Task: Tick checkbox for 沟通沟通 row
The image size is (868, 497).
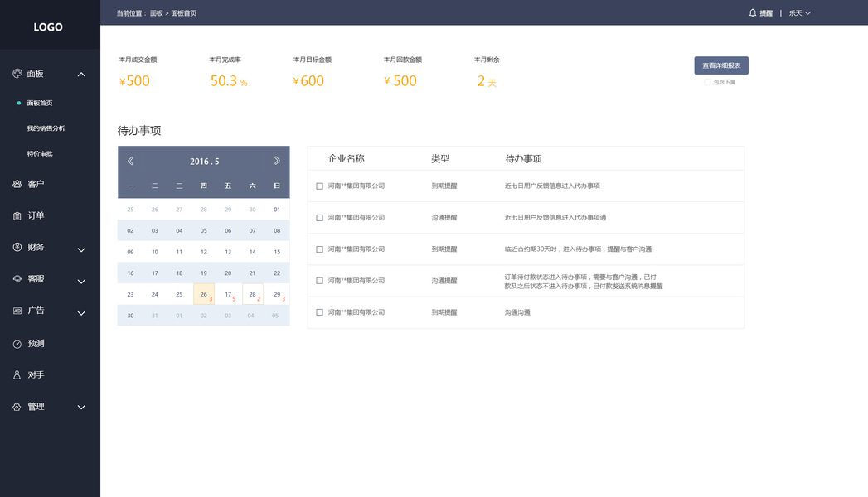Action: (319, 312)
